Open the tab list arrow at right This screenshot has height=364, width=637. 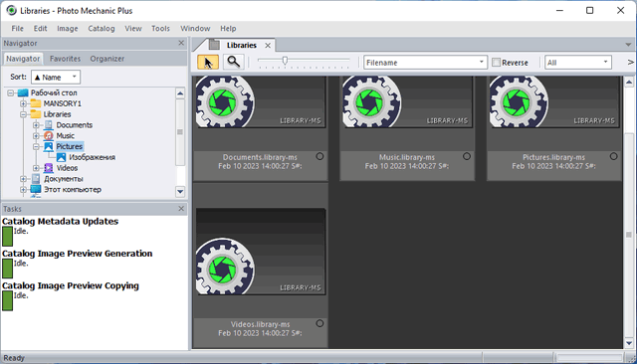[x=628, y=45]
